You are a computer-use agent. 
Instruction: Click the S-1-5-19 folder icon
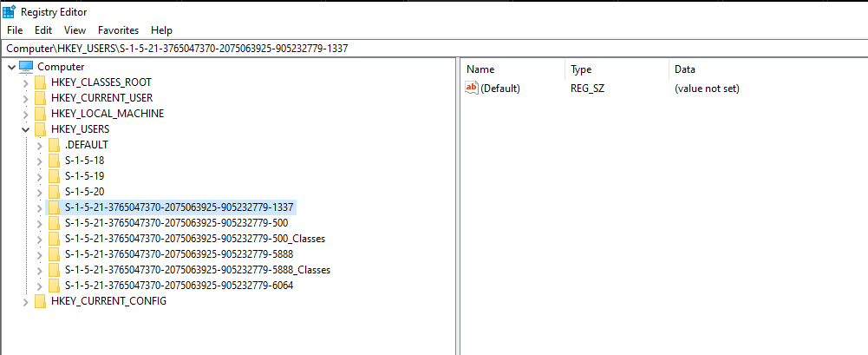tap(54, 176)
